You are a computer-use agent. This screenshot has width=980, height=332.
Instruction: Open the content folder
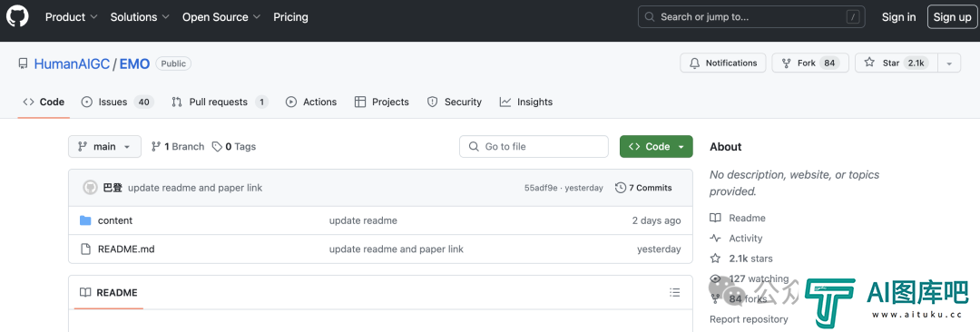115,220
